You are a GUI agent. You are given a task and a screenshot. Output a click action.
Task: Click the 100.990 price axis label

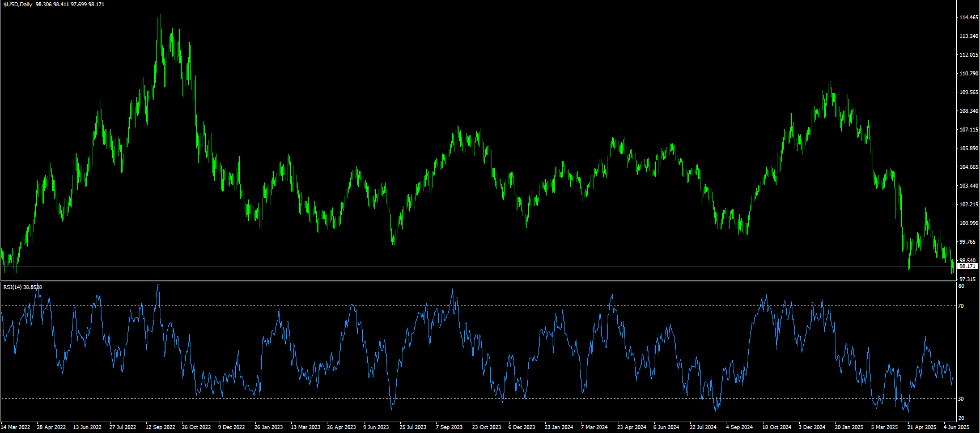pyautogui.click(x=968, y=223)
